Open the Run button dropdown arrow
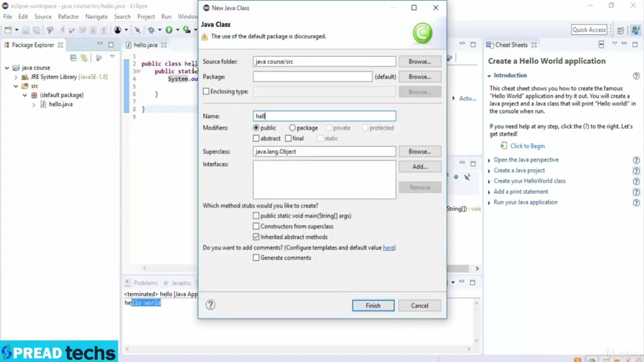 pyautogui.click(x=177, y=30)
